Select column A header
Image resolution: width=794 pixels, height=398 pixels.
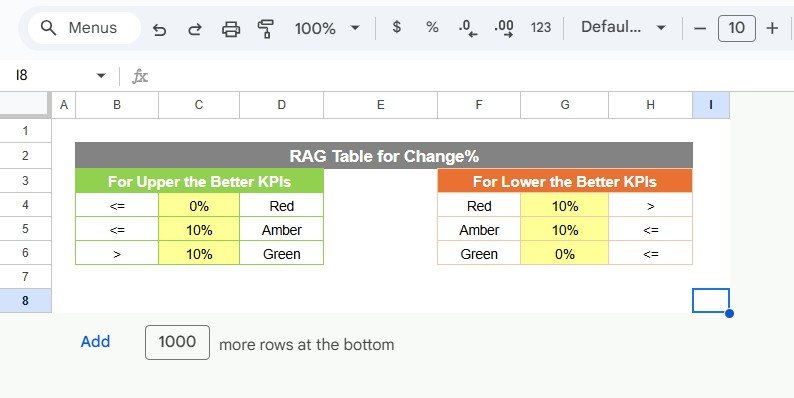[64, 105]
